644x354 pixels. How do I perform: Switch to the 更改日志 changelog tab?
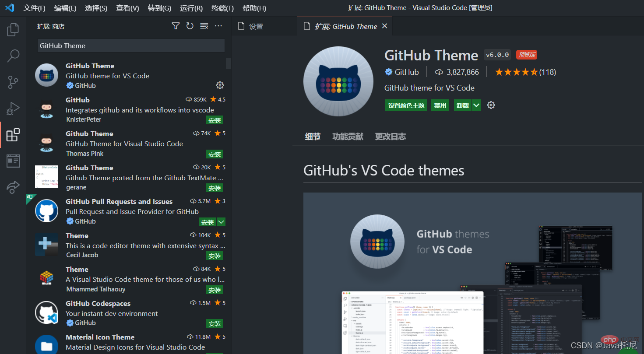pyautogui.click(x=390, y=137)
